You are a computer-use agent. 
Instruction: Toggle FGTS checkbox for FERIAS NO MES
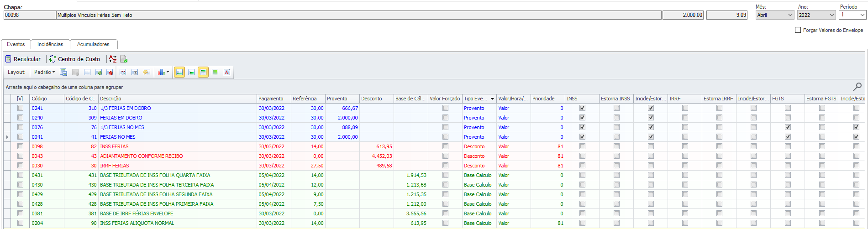[x=788, y=137]
